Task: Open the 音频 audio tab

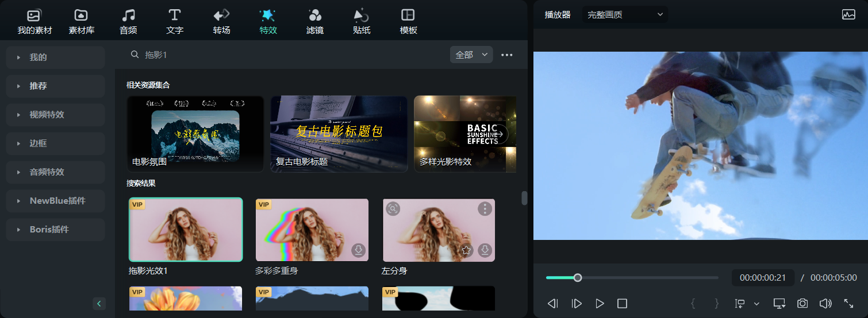Action: [128, 22]
